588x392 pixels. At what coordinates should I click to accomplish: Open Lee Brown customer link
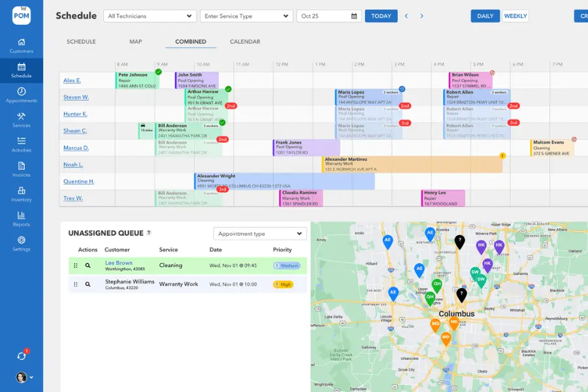coord(118,263)
